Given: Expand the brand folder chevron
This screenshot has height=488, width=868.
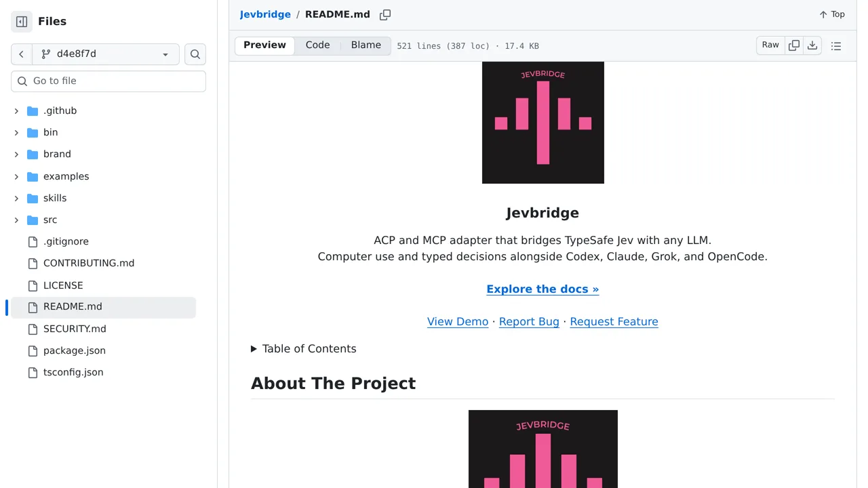Looking at the screenshot, I should [x=16, y=154].
